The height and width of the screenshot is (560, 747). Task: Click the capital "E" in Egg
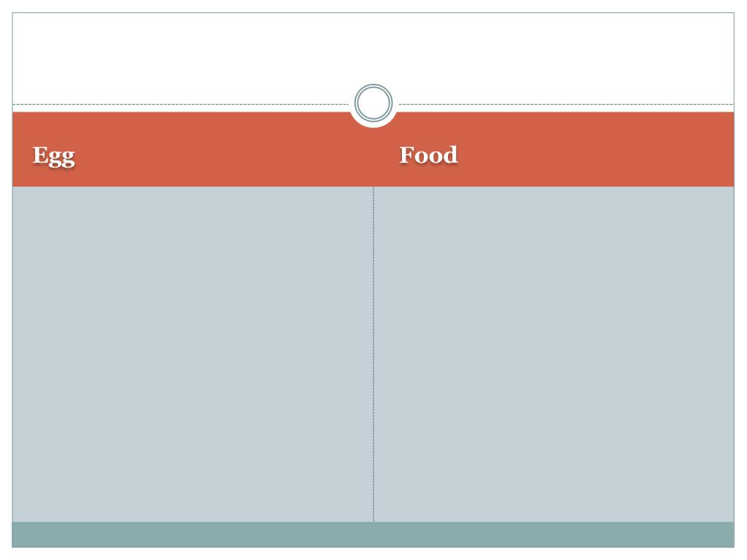(39, 155)
